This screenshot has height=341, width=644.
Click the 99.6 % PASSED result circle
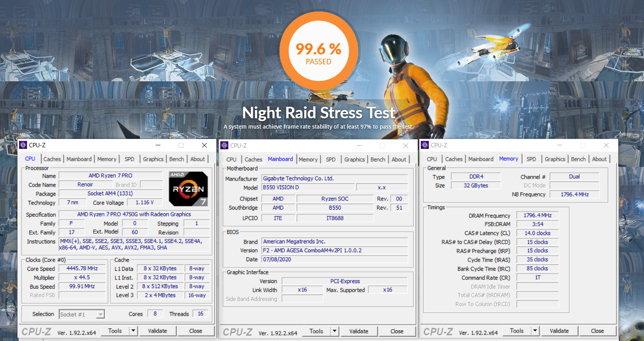pyautogui.click(x=319, y=52)
